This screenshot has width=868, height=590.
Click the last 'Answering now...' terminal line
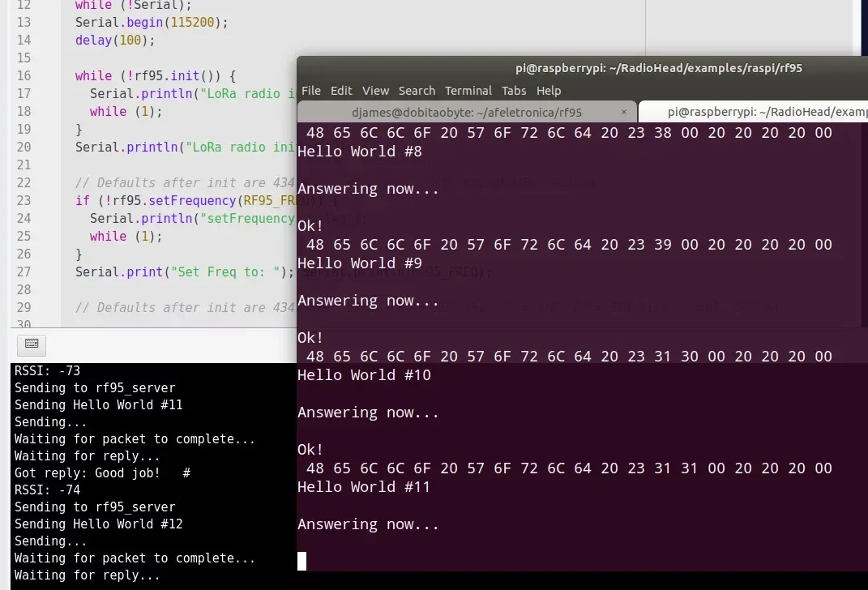[368, 524]
